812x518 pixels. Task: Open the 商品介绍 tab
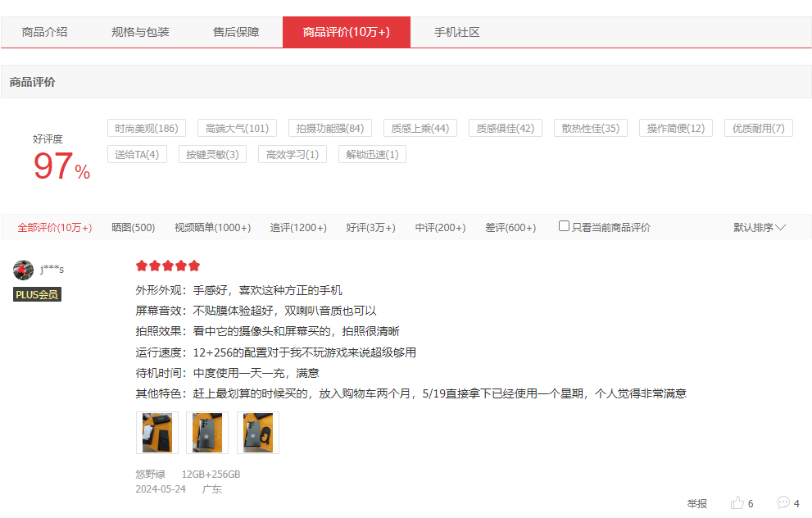click(x=44, y=32)
